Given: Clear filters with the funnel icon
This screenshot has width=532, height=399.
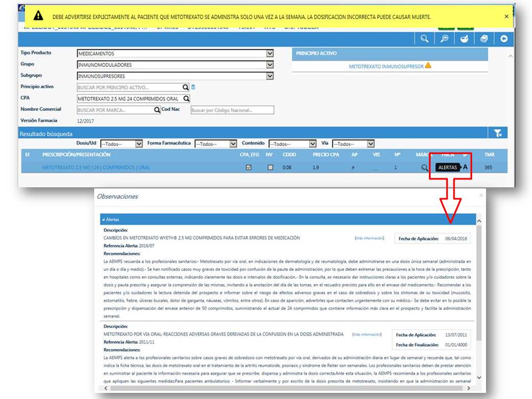Looking at the screenshot, I should [x=498, y=132].
